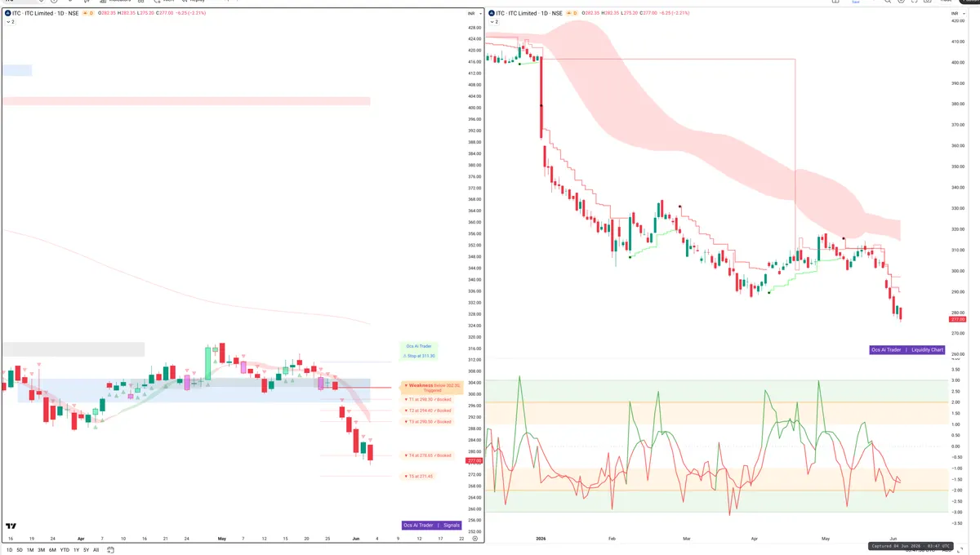Screen dimensions: 980x555
Task: Click the 'T4 at 278.65 Booked' label
Action: 429,455
